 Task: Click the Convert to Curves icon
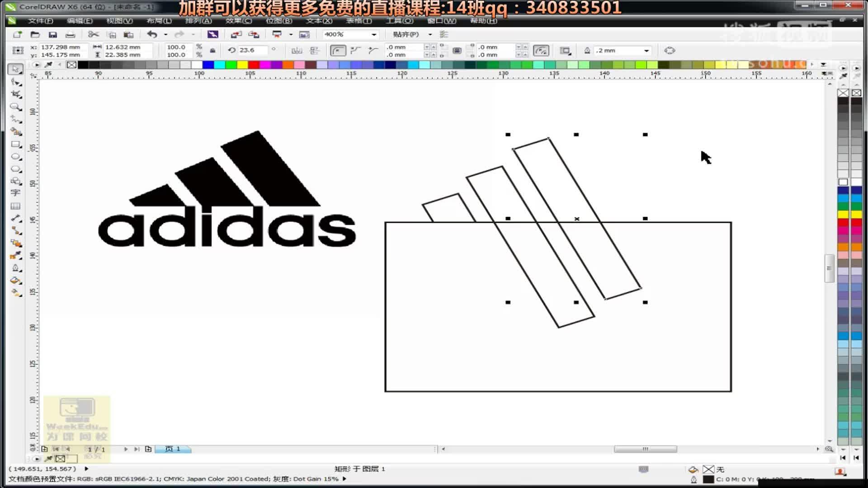pyautogui.click(x=670, y=51)
